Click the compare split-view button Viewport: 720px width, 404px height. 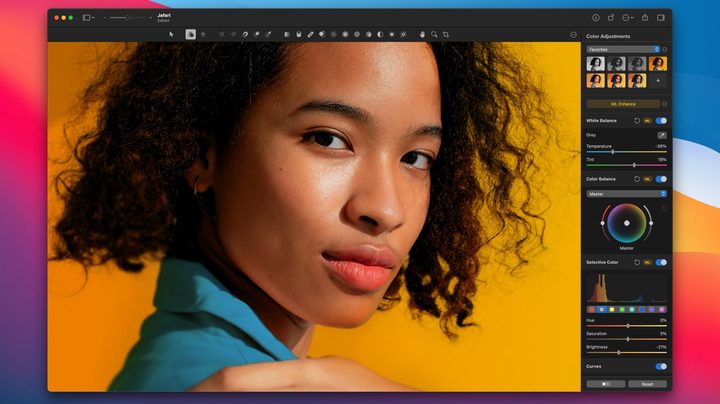[x=606, y=384]
